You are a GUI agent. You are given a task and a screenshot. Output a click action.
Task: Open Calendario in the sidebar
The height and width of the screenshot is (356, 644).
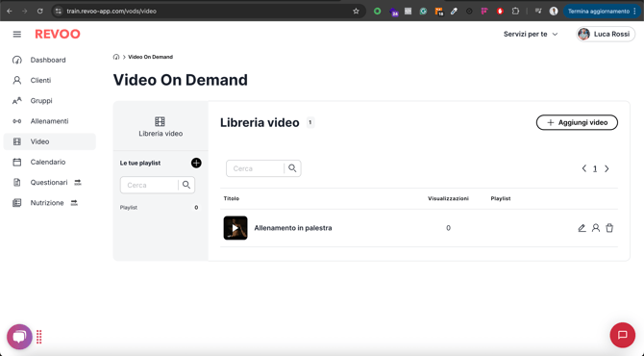49,162
